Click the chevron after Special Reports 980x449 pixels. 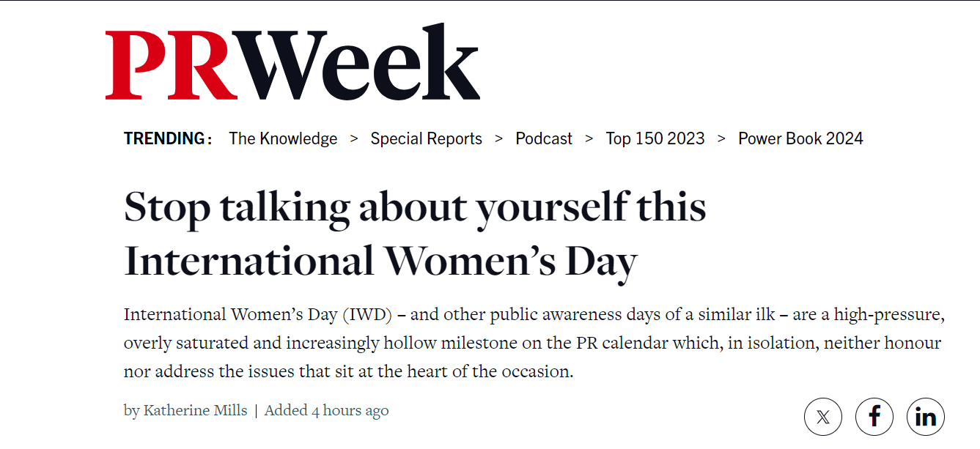pyautogui.click(x=499, y=138)
